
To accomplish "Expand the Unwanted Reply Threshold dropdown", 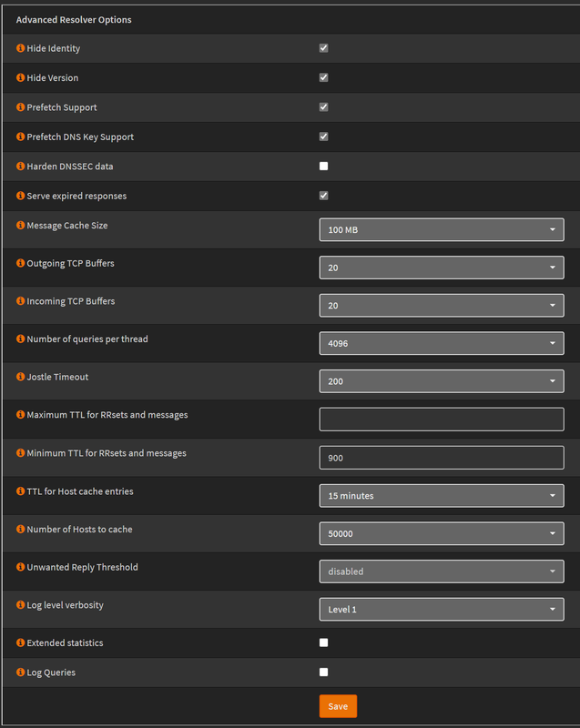I will 442,571.
